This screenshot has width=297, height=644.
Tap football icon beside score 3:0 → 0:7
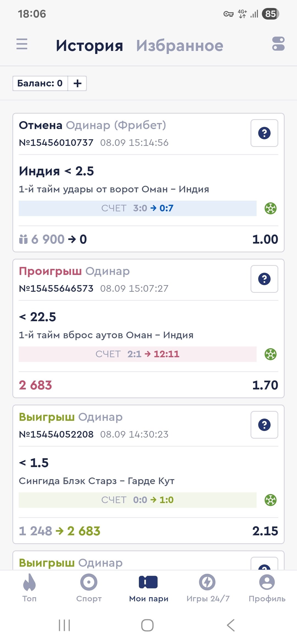point(271,208)
